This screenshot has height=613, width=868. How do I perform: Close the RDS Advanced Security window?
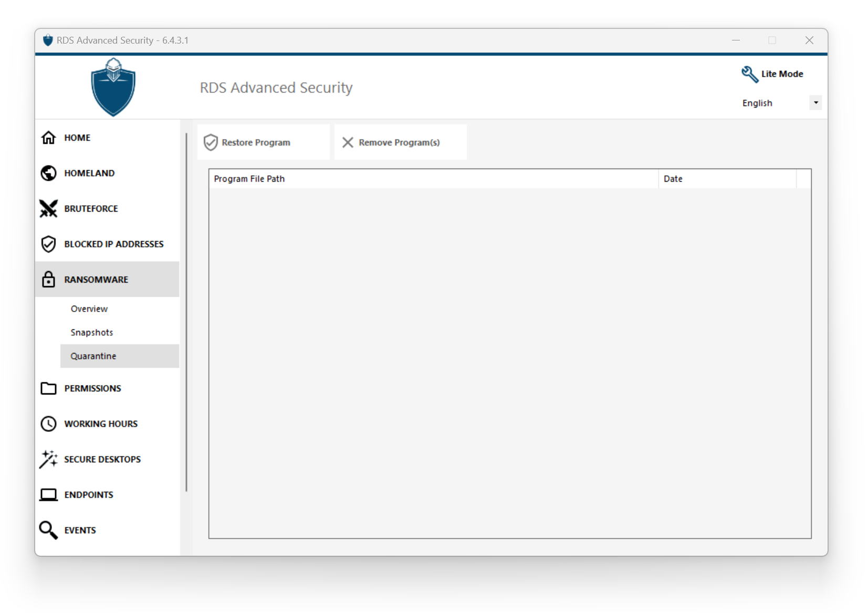809,40
